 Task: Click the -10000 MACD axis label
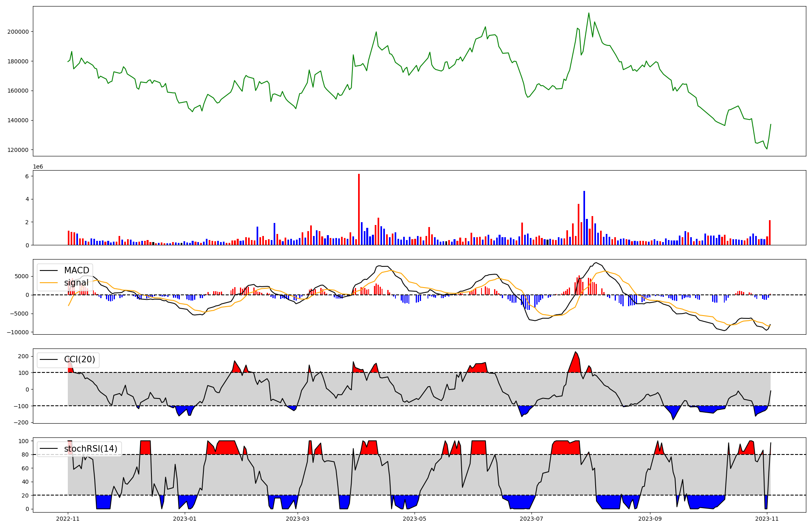[18, 332]
